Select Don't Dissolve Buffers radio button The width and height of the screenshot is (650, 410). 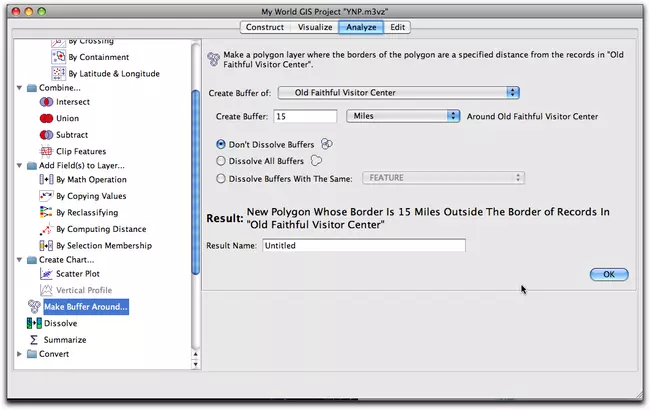(221, 144)
